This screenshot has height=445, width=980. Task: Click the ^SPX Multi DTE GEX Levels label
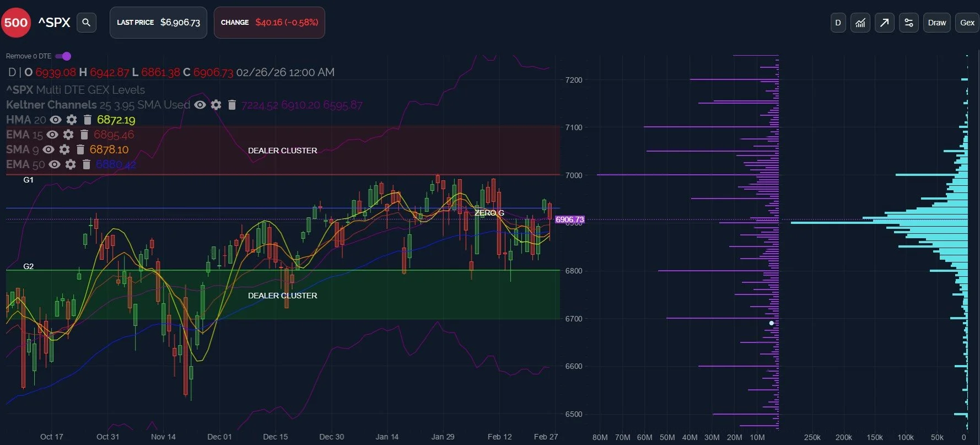(x=76, y=90)
